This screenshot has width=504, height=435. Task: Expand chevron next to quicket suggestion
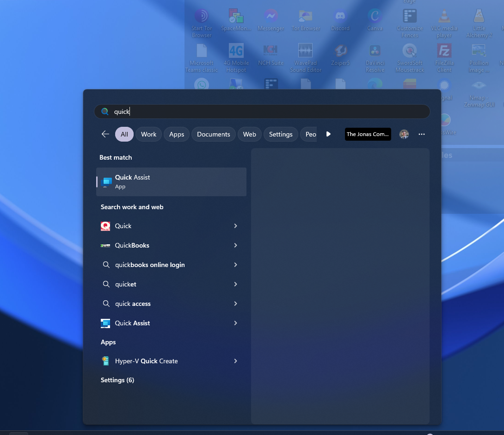pos(235,284)
